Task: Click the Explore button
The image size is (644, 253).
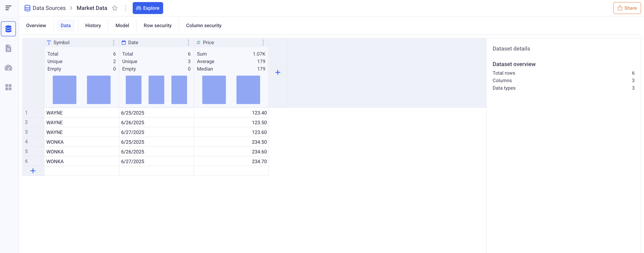Action: pyautogui.click(x=148, y=8)
